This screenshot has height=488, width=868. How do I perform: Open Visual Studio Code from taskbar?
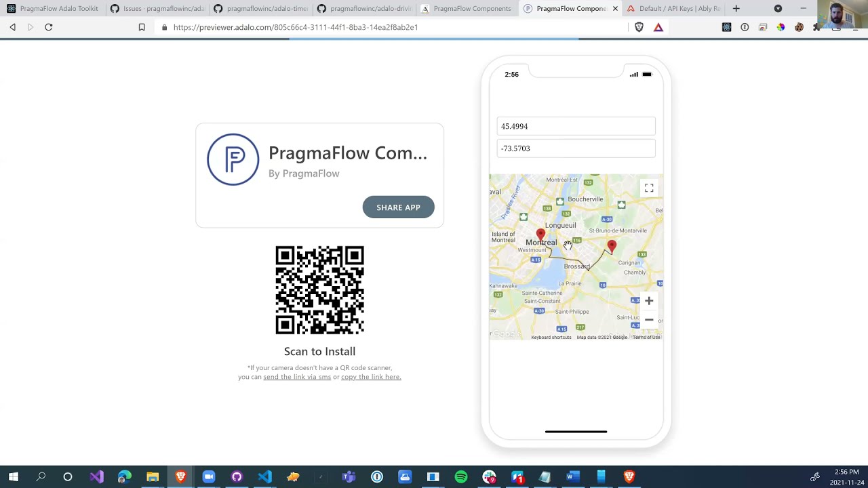click(264, 476)
